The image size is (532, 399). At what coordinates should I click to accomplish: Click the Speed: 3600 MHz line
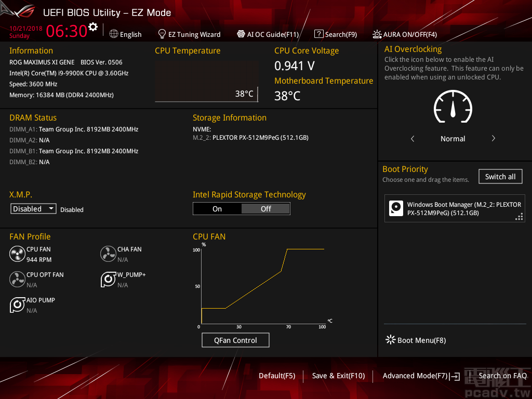(x=33, y=84)
